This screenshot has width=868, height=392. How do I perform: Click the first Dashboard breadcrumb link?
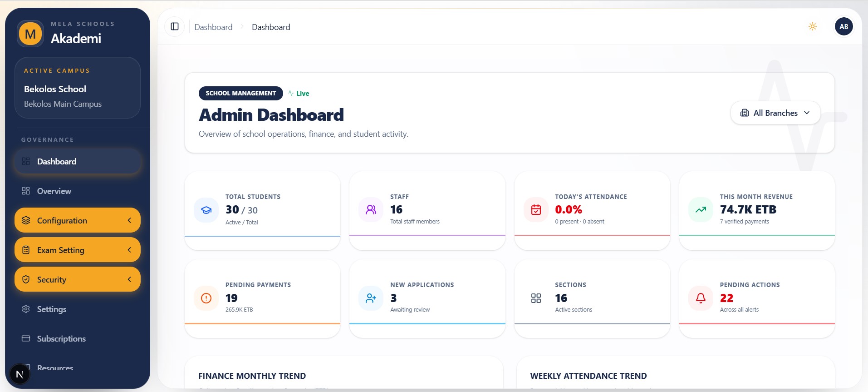click(213, 27)
